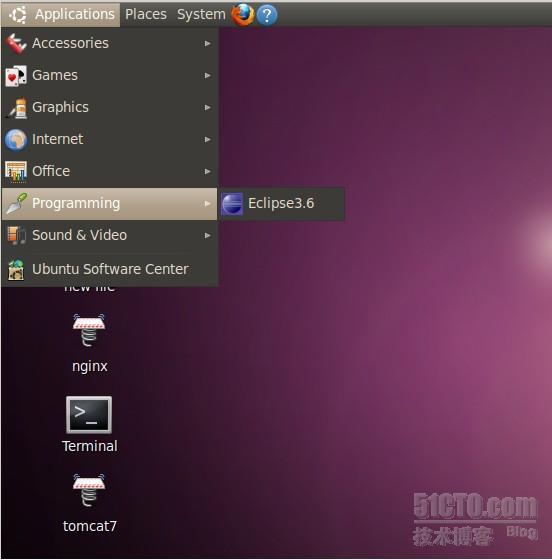Launch Ubuntu Software Center
Viewport: 552px width, 560px height.
[x=110, y=269]
